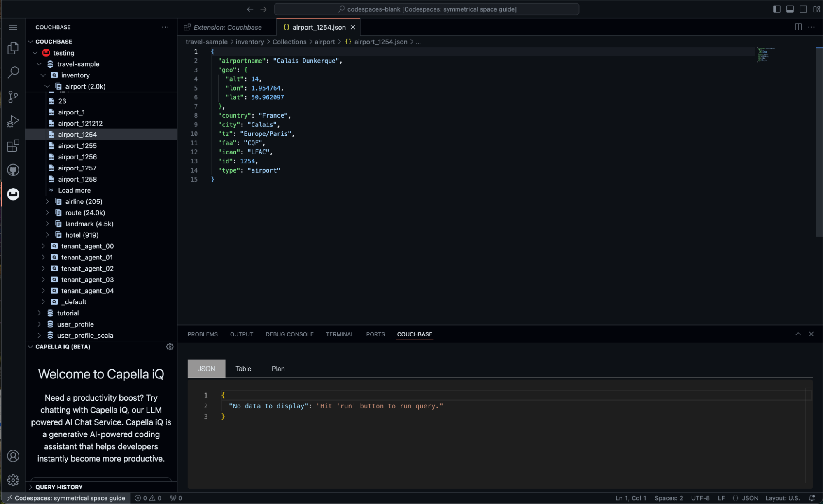823x504 pixels.
Task: Expand the tutorial bucket
Action: click(x=39, y=313)
